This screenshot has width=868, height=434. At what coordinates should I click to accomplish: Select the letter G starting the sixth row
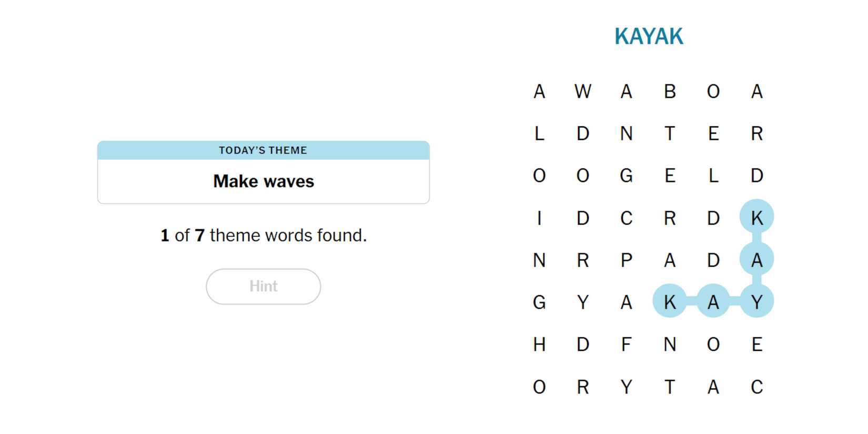click(539, 302)
